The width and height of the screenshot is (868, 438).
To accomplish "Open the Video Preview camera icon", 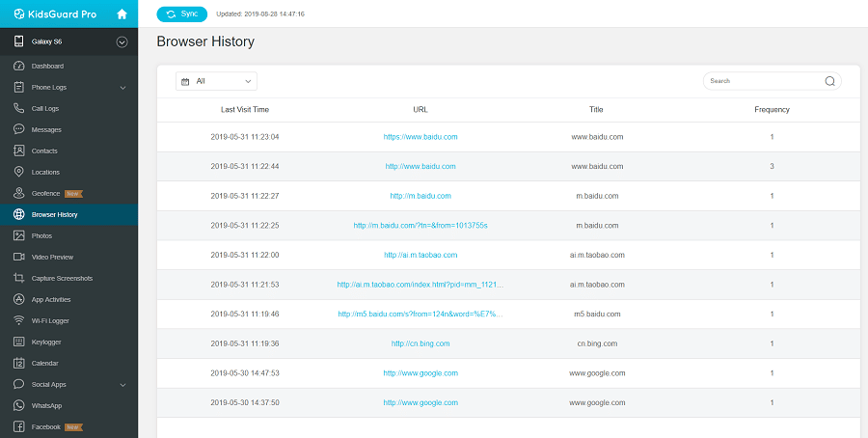I will [19, 257].
